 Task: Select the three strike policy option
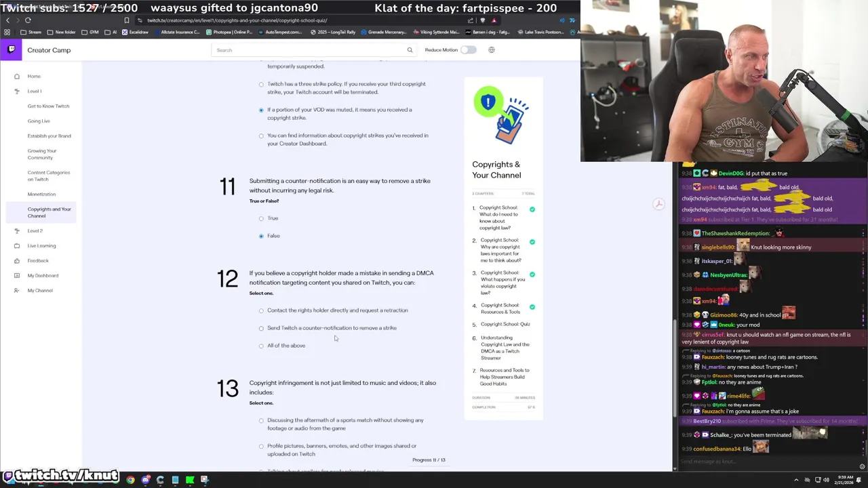tap(261, 85)
